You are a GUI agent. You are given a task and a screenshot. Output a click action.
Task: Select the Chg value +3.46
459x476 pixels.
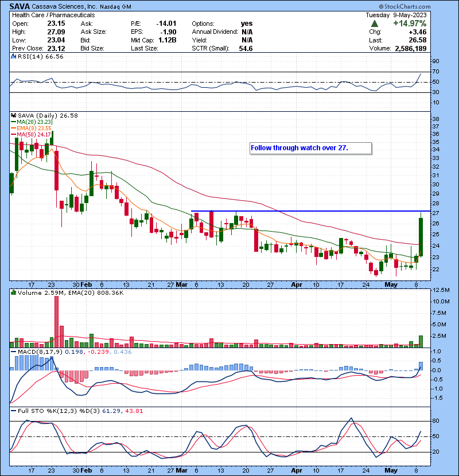coord(417,32)
